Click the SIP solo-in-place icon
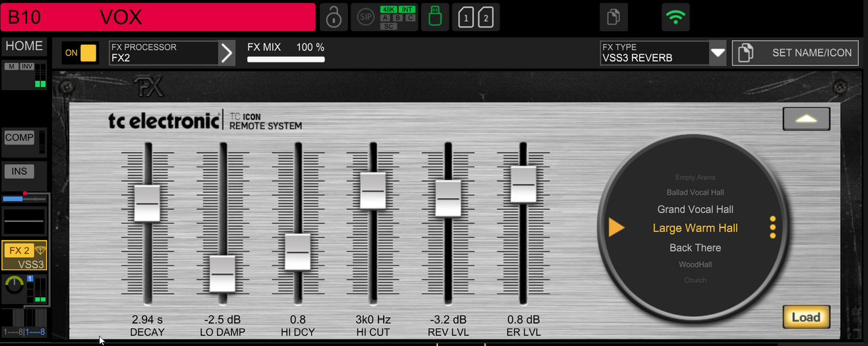The image size is (868, 346). (366, 17)
